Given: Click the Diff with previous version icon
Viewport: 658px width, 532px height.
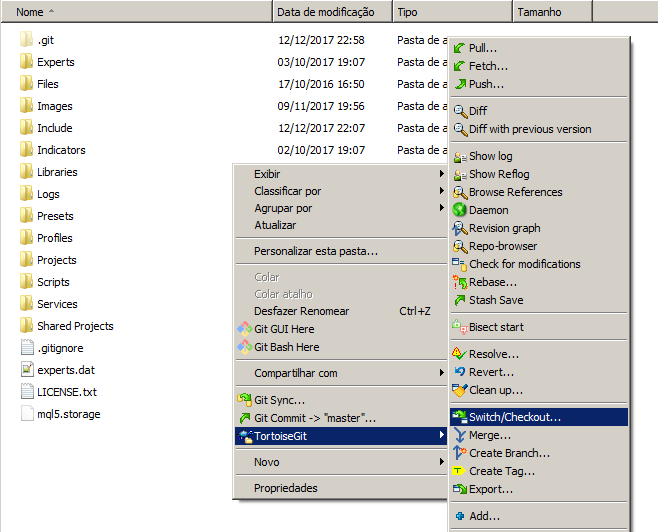Looking at the screenshot, I should point(460,129).
